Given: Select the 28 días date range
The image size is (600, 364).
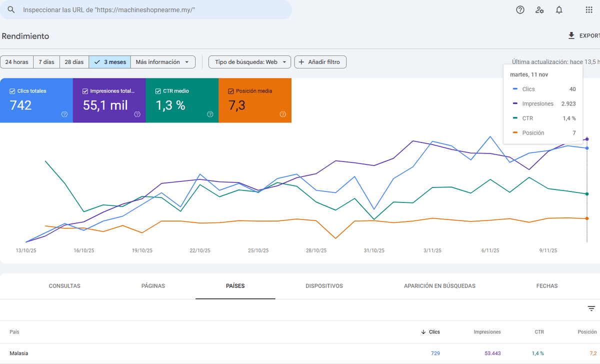Looking at the screenshot, I should coord(74,62).
